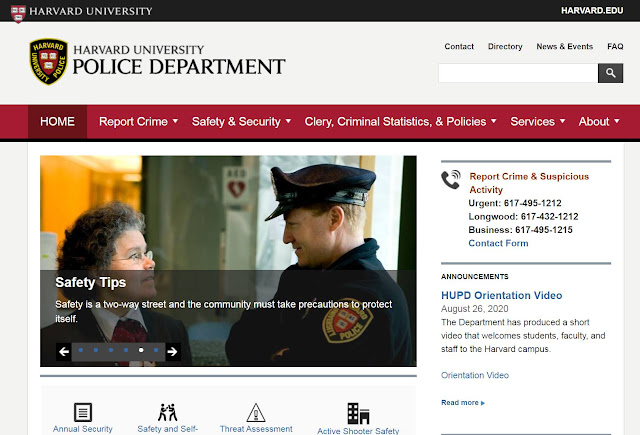Expand the Services menu

coord(538,122)
